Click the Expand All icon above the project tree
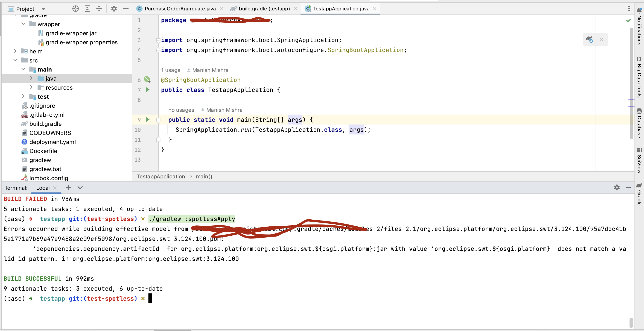Screen dimensions: 644x331 click(x=87, y=9)
